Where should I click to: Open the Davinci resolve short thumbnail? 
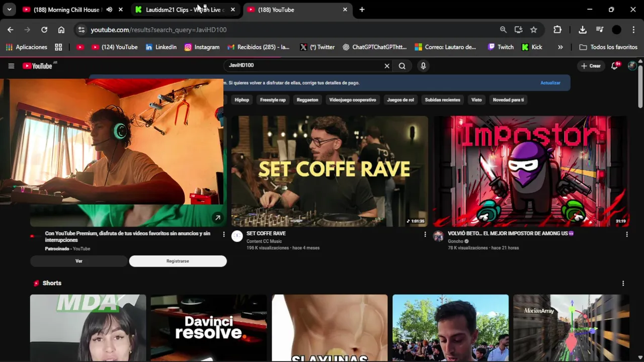coord(209,328)
